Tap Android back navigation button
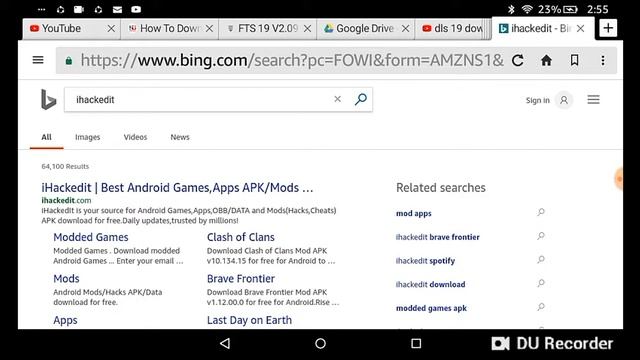This screenshot has height=360, width=640. 225,343
